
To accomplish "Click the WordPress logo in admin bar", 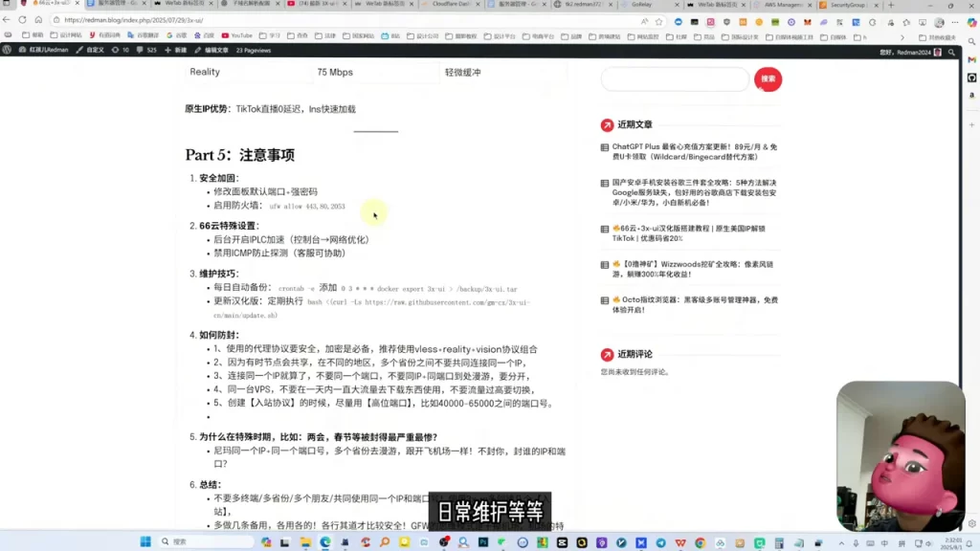I will (x=7, y=50).
